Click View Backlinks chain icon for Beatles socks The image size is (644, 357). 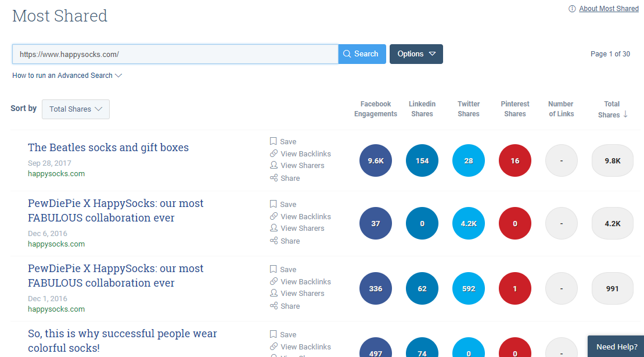274,153
